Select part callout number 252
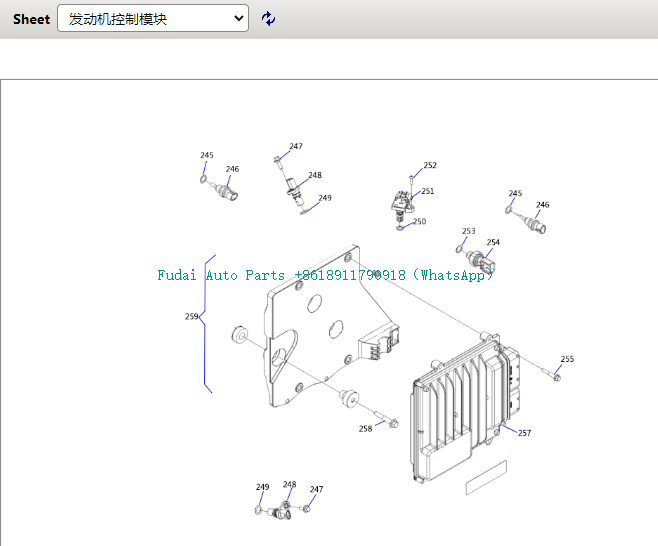The image size is (658, 546). [x=430, y=165]
